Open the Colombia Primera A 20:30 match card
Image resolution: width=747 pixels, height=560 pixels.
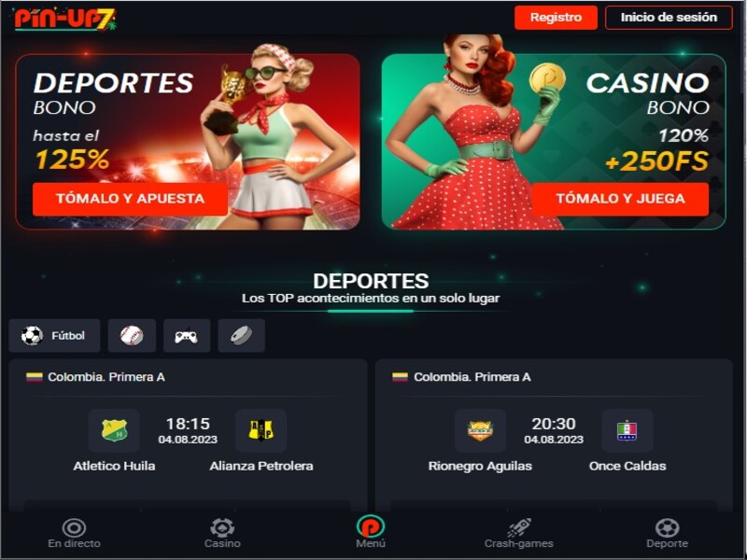pos(554,436)
